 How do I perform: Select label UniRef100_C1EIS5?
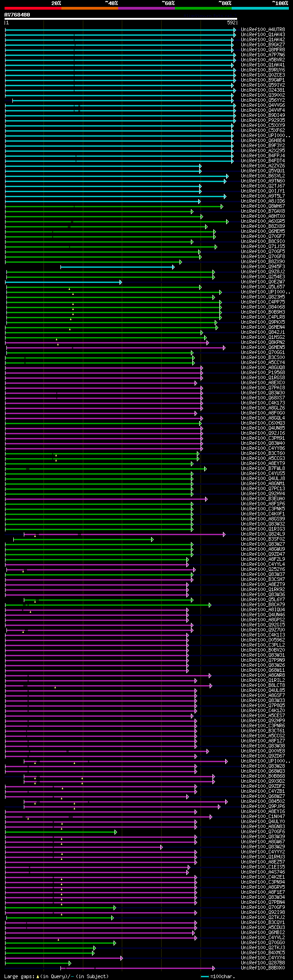263,867
